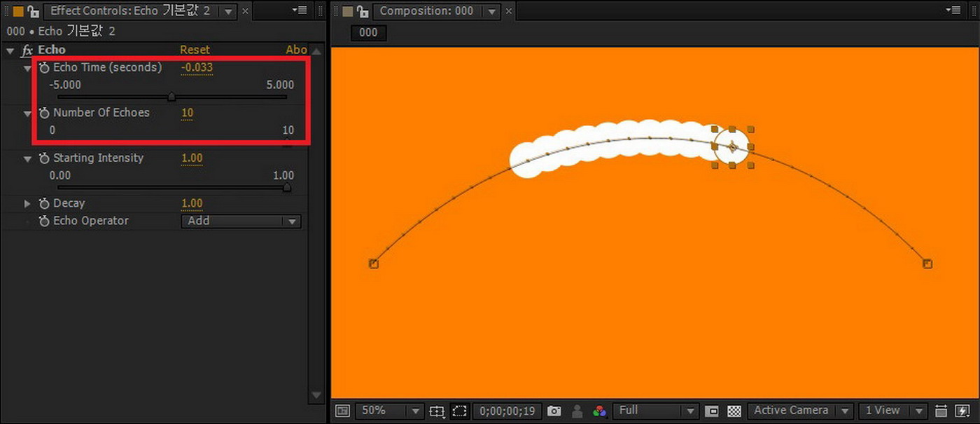Viewport: 980px width, 424px height.
Task: Click the circle layer anchor point
Action: click(x=731, y=147)
